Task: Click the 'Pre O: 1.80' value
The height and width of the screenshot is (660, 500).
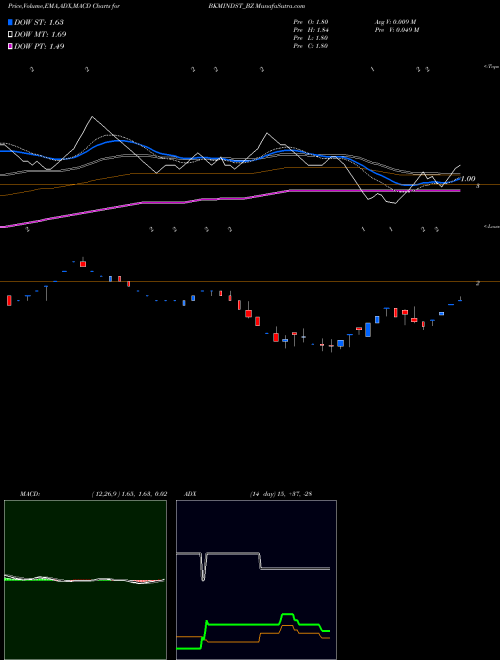Action: (x=311, y=22)
